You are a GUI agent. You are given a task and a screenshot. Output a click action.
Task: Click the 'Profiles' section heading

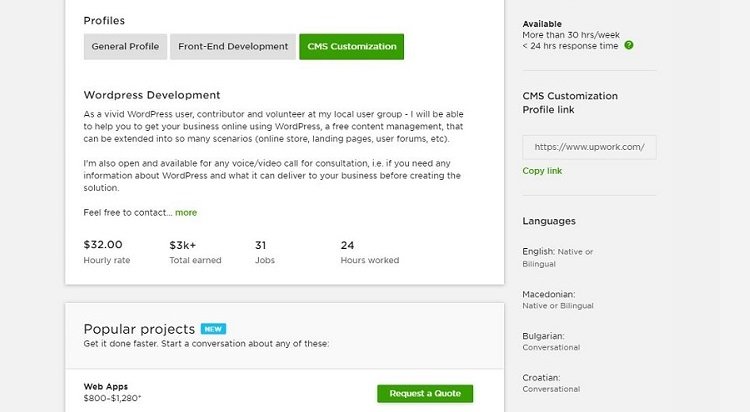pos(104,21)
